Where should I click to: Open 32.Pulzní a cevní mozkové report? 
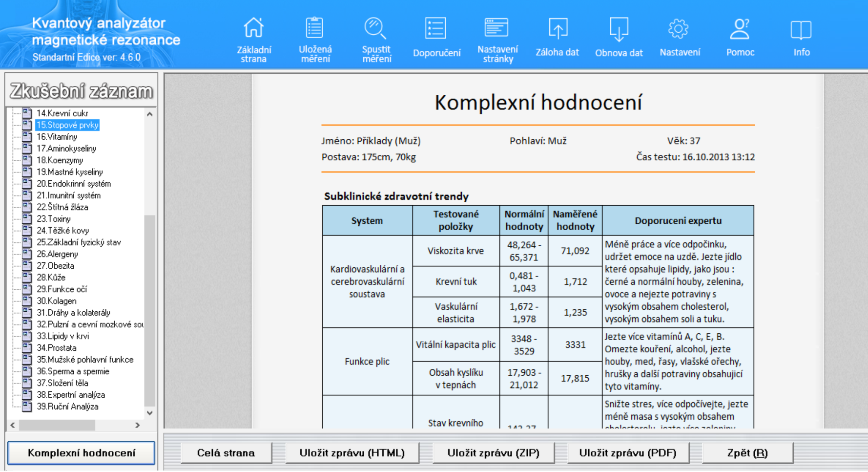pos(90,324)
